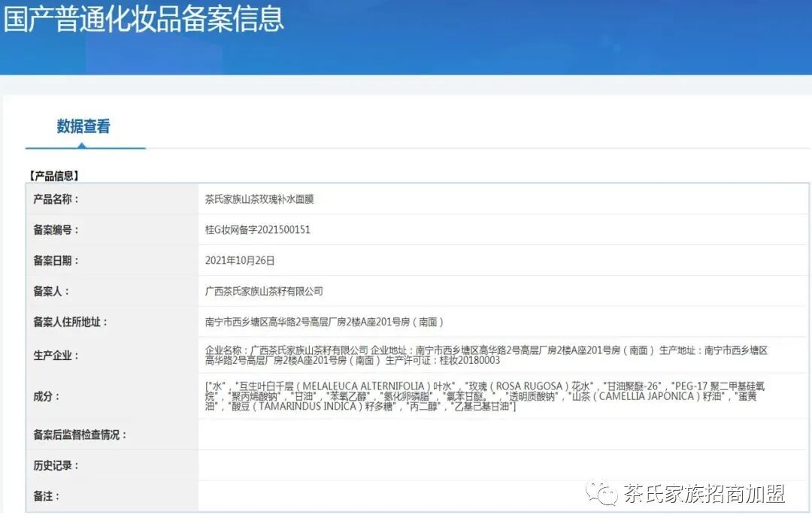Image resolution: width=812 pixels, height=530 pixels.
Task: Click the 生产企业 label
Action: click(x=56, y=356)
